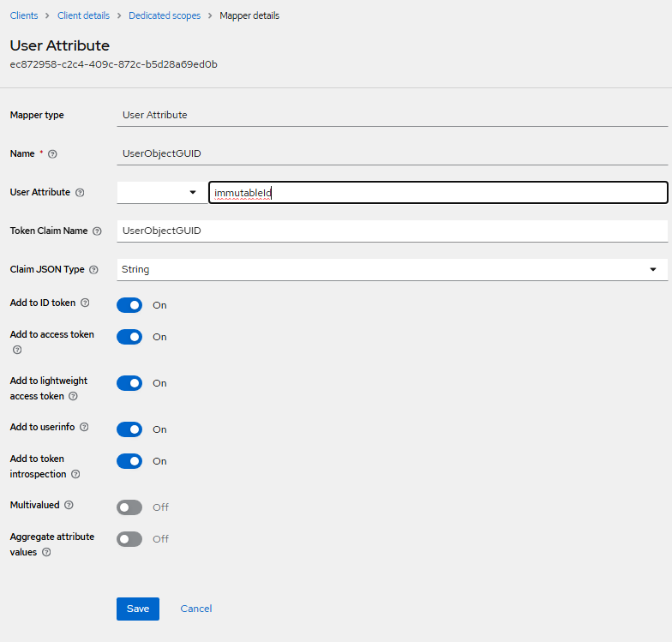Open Dedicated scopes breadcrumb link
Viewport: 672px width, 642px height.
pos(165,15)
